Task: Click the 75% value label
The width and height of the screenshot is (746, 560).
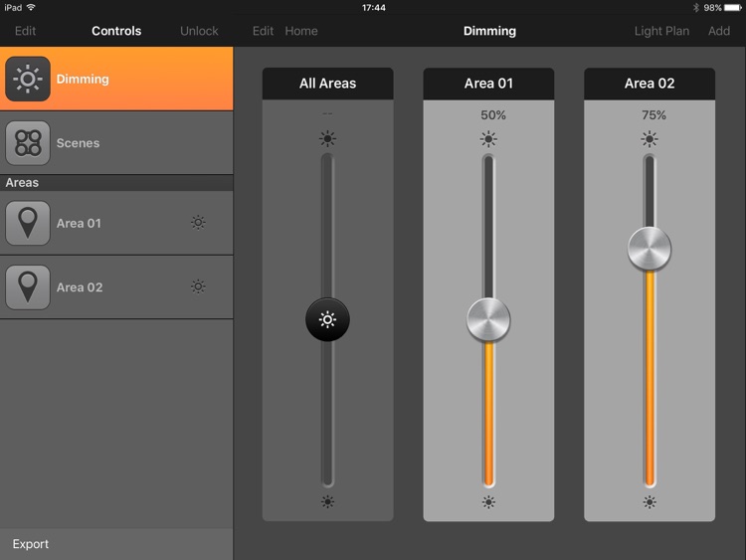Action: [x=653, y=115]
